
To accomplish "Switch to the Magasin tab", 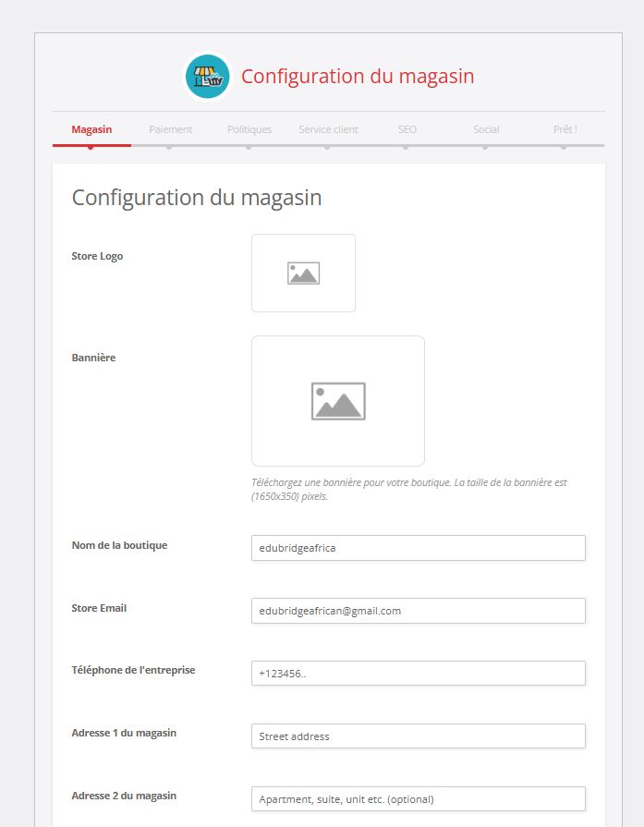I will coord(91,129).
